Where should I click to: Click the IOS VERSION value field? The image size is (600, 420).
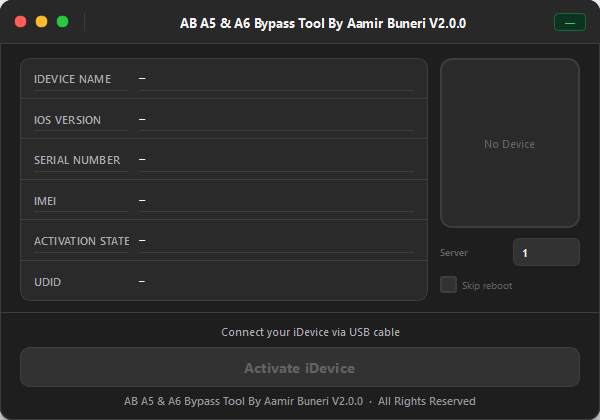pyautogui.click(x=276, y=120)
